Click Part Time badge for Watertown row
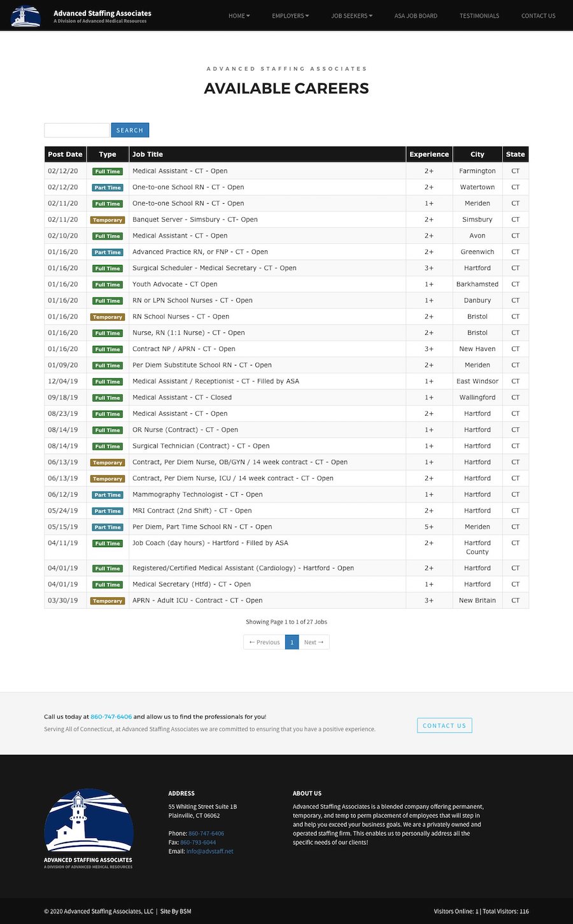The width and height of the screenshot is (573, 924). [x=108, y=188]
